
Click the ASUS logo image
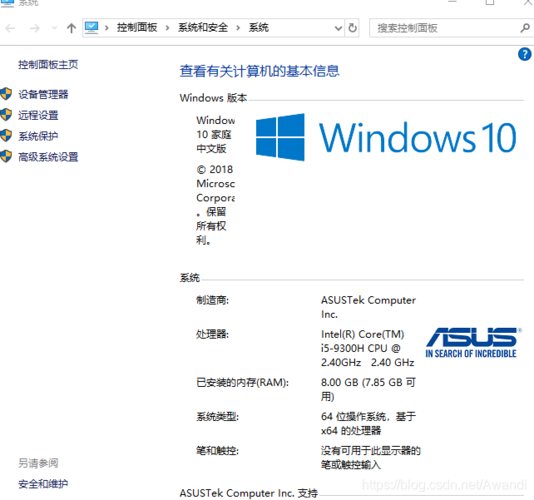click(473, 343)
